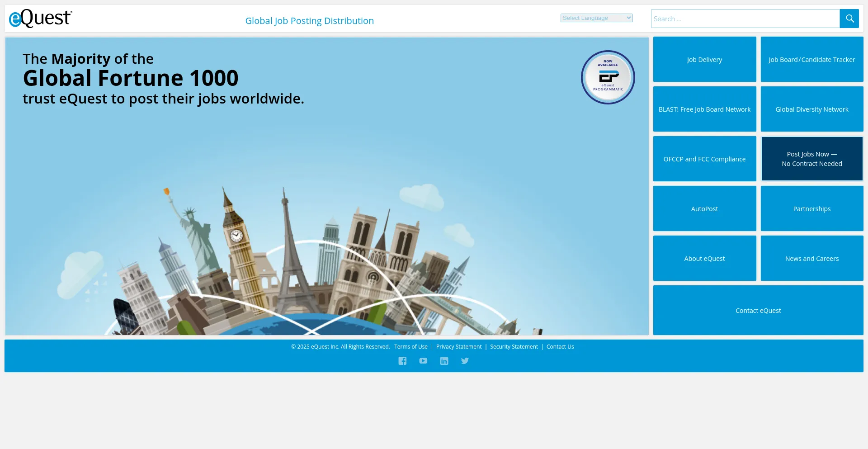868x449 pixels.
Task: Click Global Job Posting Distribution heading
Action: [x=310, y=21]
